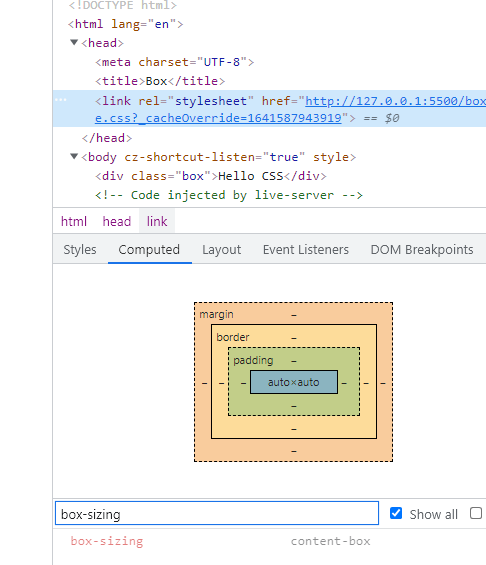This screenshot has height=565, width=486.
Task: Select the box-sizing computed property
Action: [x=107, y=541]
